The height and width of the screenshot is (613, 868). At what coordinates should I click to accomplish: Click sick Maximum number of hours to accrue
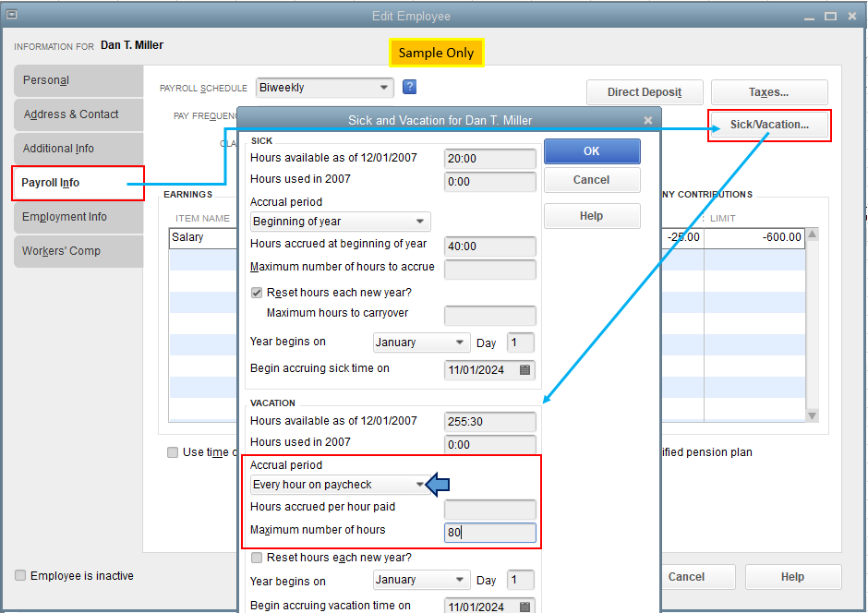[490, 270]
